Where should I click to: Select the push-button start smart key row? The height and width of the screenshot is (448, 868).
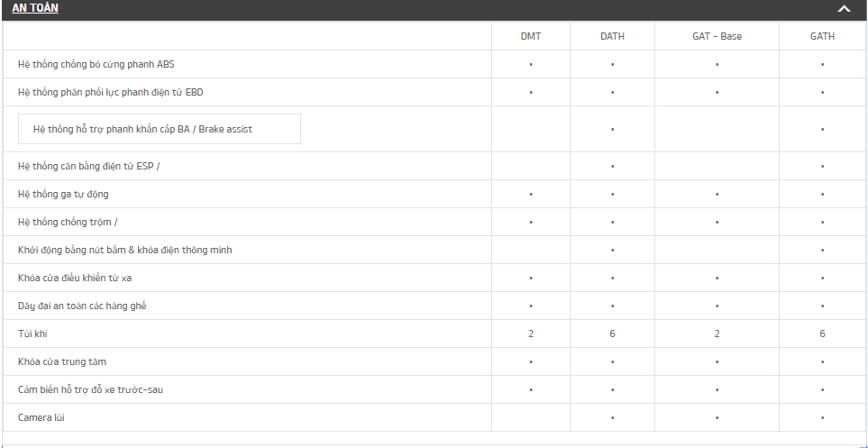(124, 250)
